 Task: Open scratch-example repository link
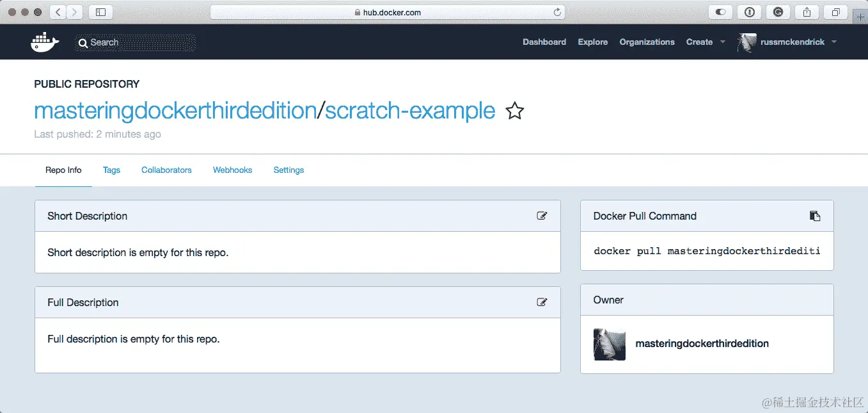[410, 111]
